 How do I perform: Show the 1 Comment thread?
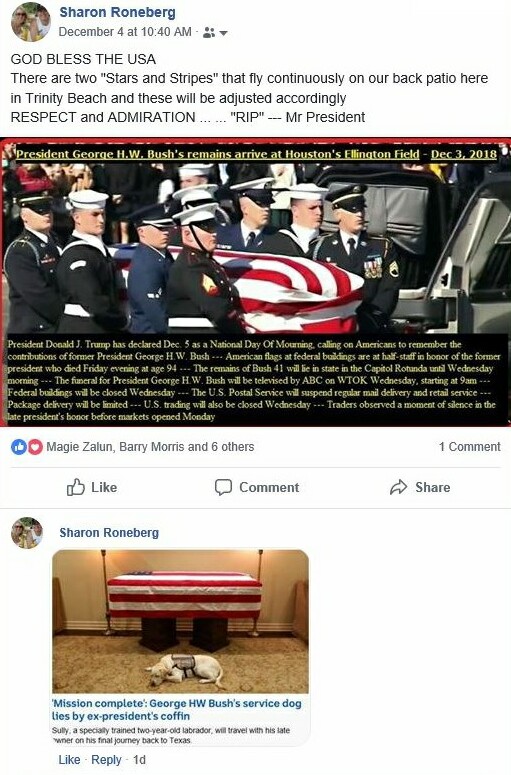point(469,447)
